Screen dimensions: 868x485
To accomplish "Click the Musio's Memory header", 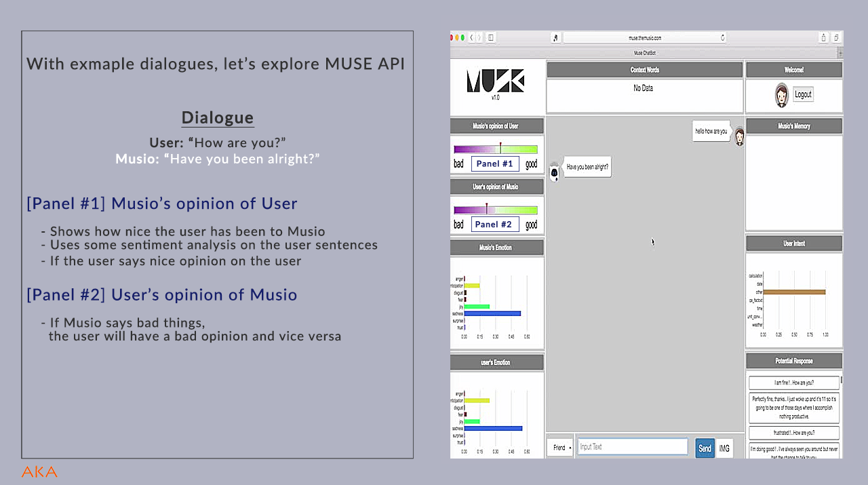I will click(793, 126).
